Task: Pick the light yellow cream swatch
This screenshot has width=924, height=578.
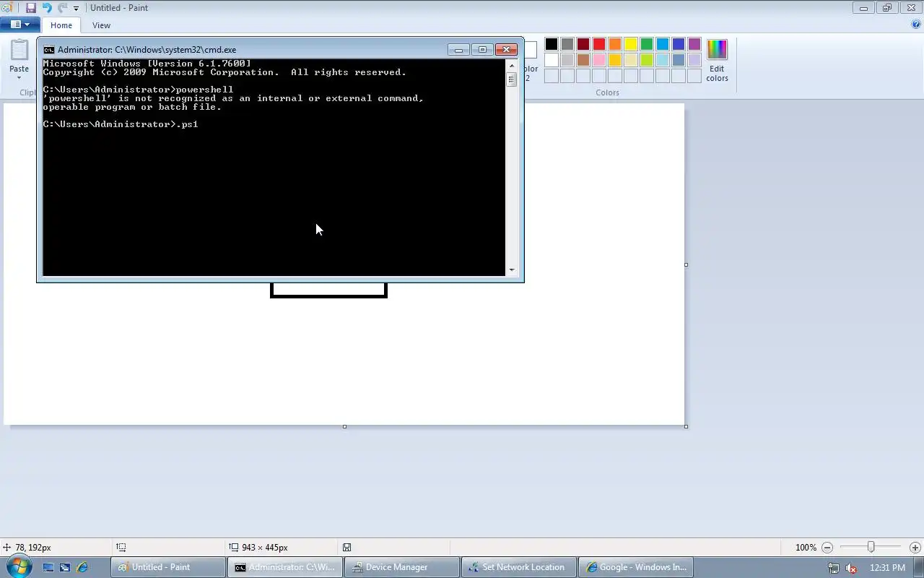Action: point(631,60)
